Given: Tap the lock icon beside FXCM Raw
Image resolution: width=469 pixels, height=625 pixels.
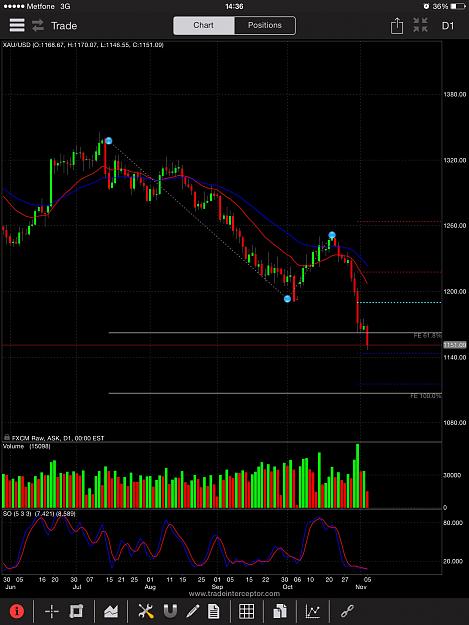Looking at the screenshot, I should pos(7,438).
